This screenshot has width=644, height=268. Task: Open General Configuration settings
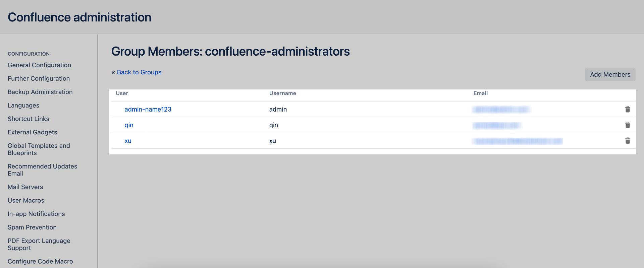tap(39, 65)
